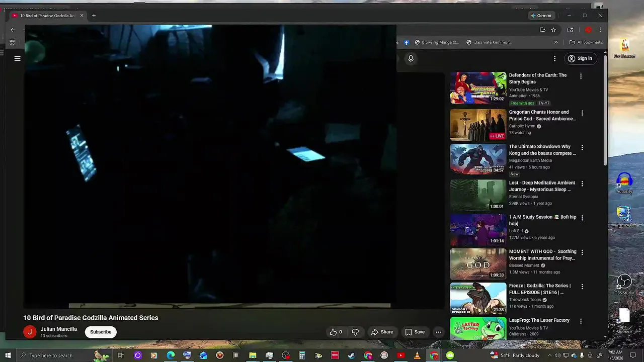The height and width of the screenshot is (362, 644).
Task: Click the Share button
Action: (x=382, y=332)
